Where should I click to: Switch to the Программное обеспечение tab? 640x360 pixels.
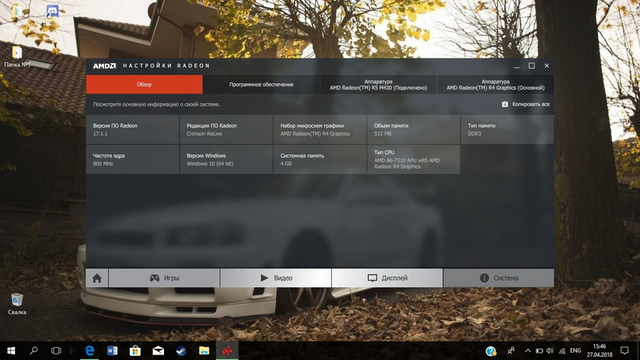point(261,84)
